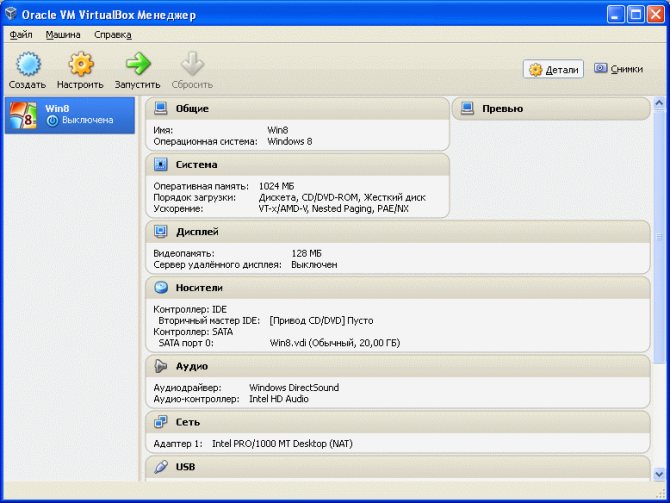Click the value 1024 МБ for memory

click(x=276, y=186)
